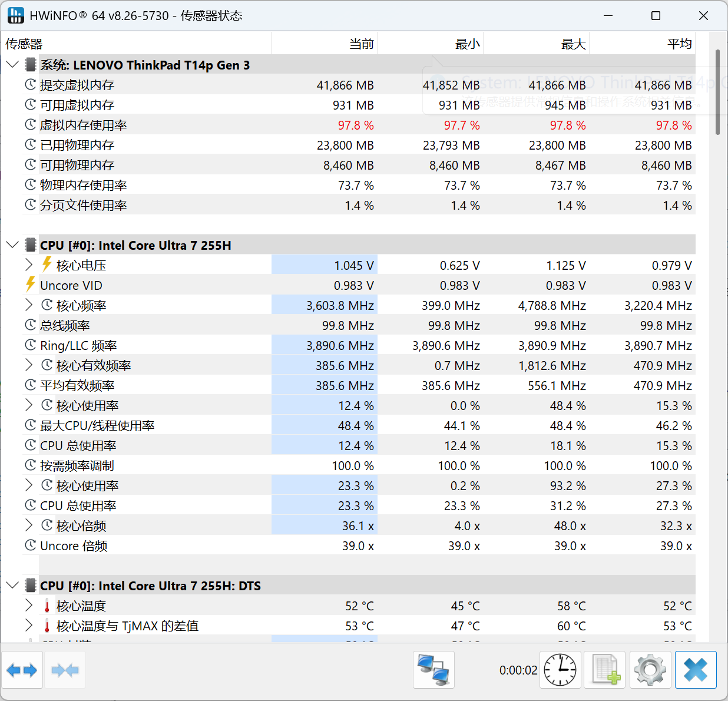Select the 虚拟内存使用率 row
Screen dimensions: 728x701
tap(359, 125)
